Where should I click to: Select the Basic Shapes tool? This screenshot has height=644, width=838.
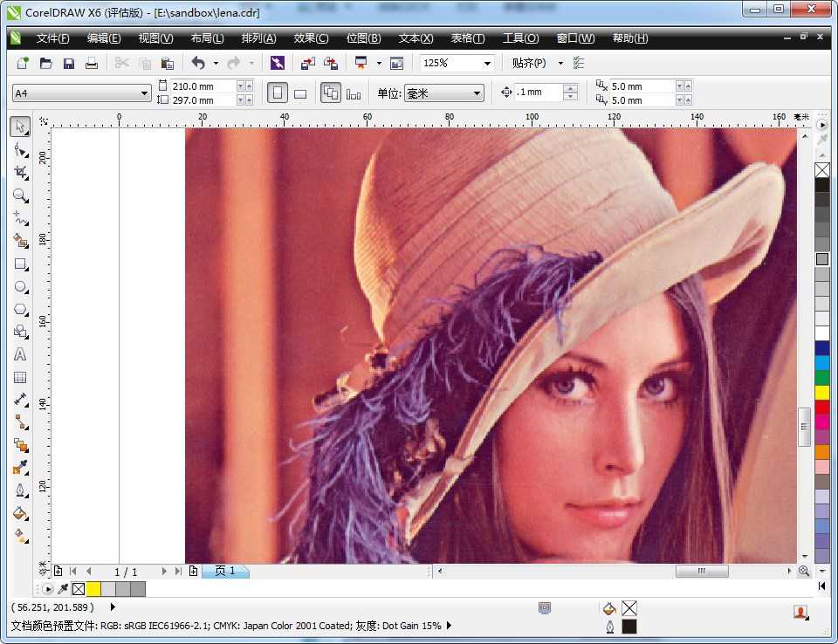[20, 332]
